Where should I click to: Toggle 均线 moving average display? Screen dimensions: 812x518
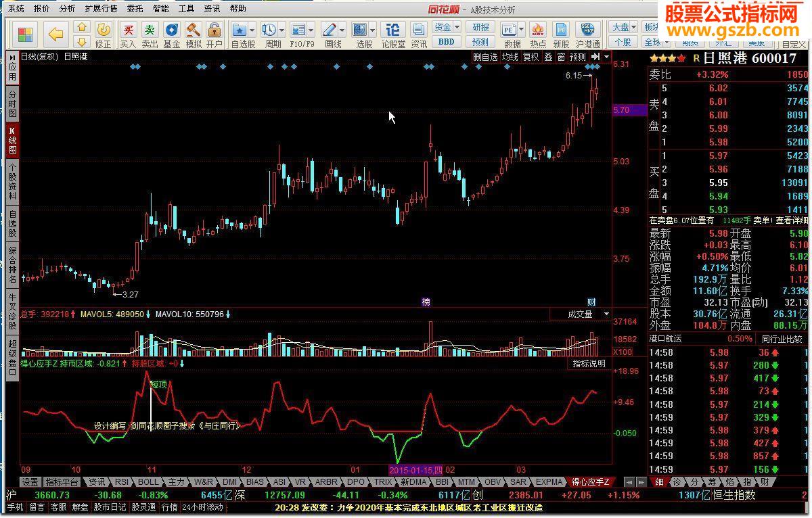point(510,57)
